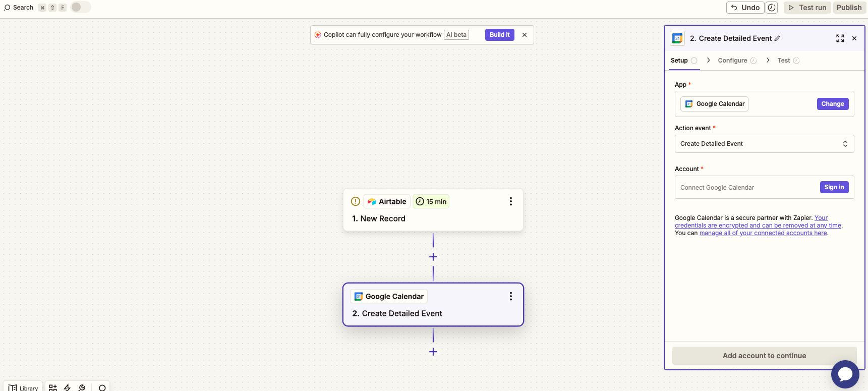Click Sign in button for account
This screenshot has width=868, height=391.
coord(834,187)
